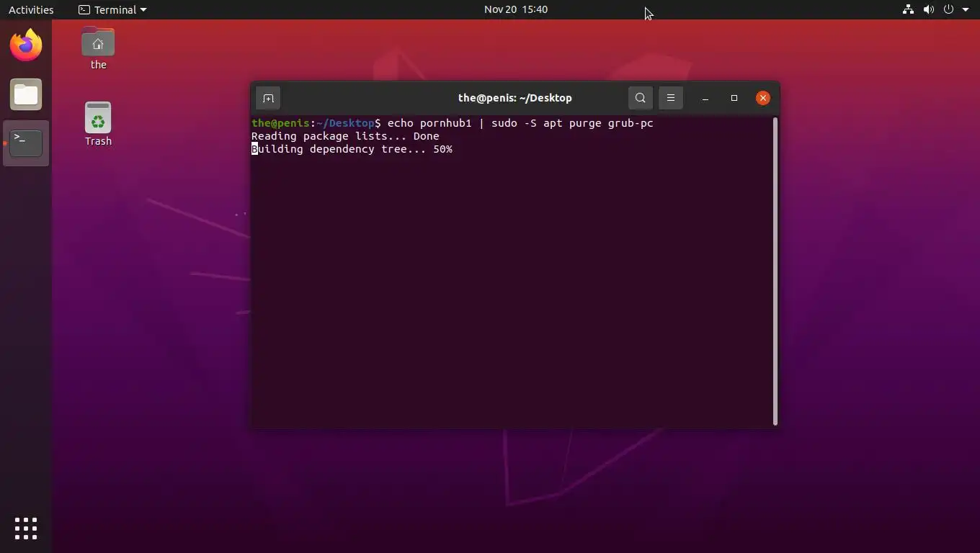
Task: Expand the system menu arrow
Action: point(966,9)
